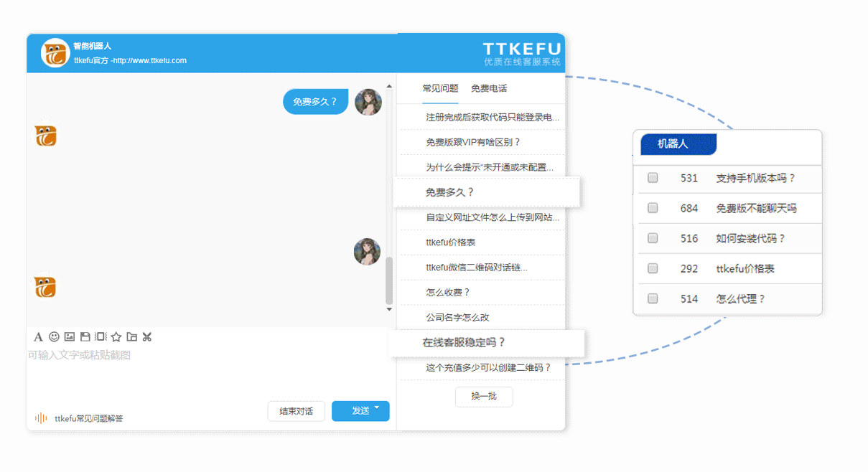868x472 pixels.
Task: Select the checkbox beside 怎么代理？
Action: click(x=653, y=298)
